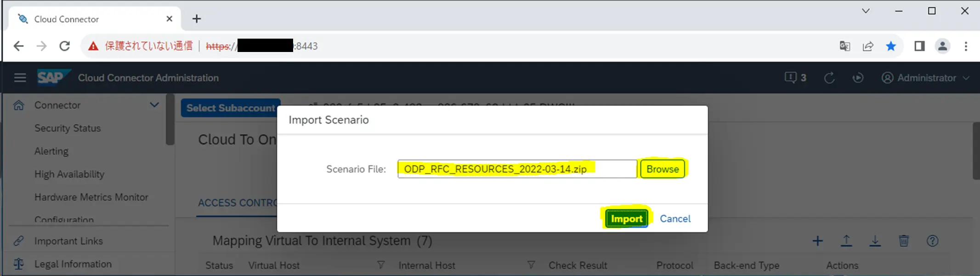Open the browser profile menu
Viewport: 980px width, 276px height.
942,46
